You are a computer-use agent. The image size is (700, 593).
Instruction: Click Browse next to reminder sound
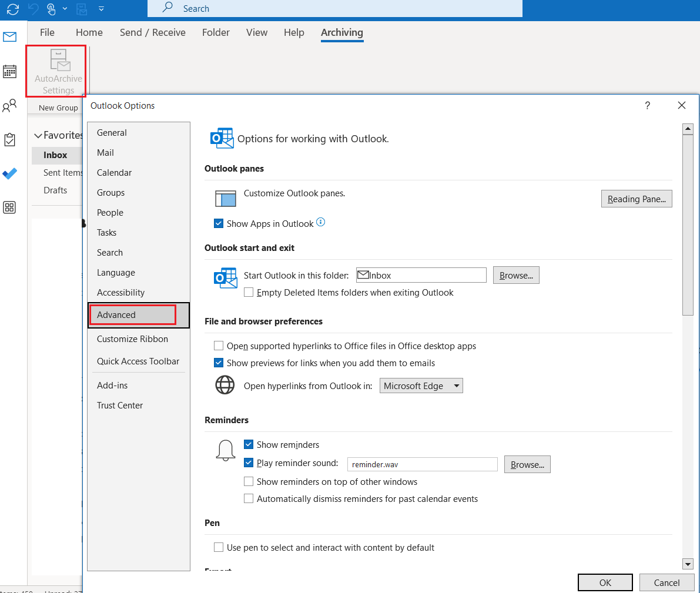click(x=527, y=464)
